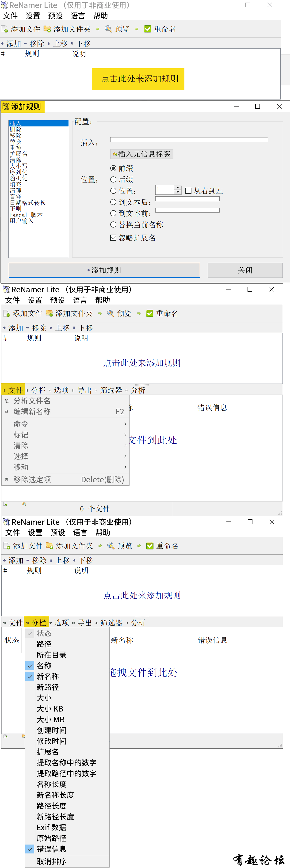Click small add-folder status bar icon beside 0 个文件

(x=24, y=504)
